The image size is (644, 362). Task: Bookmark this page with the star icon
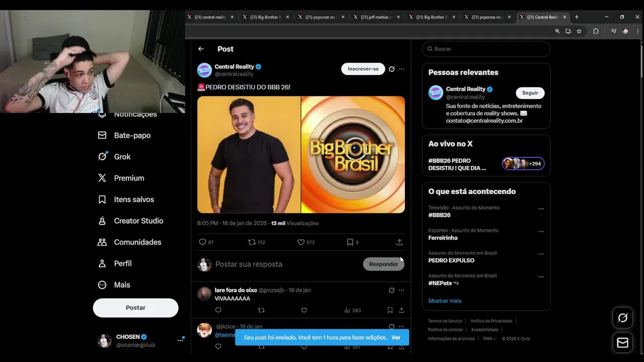tap(579, 31)
